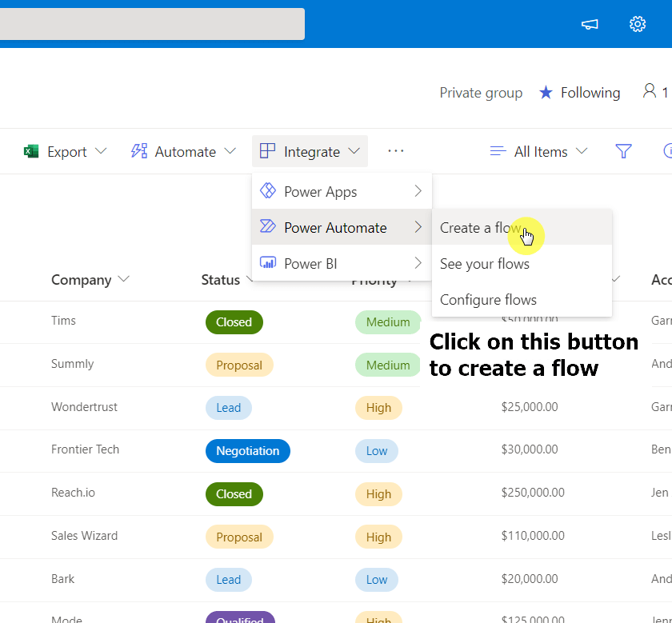The image size is (672, 623).
Task: Click the Excel Export icon
Action: (31, 151)
